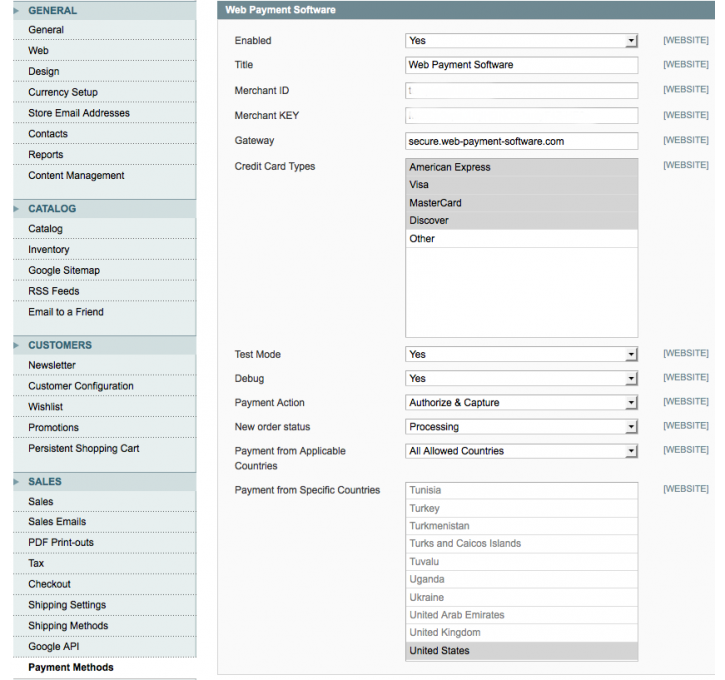Open Reports configuration tab
The width and height of the screenshot is (725, 680).
pos(104,154)
